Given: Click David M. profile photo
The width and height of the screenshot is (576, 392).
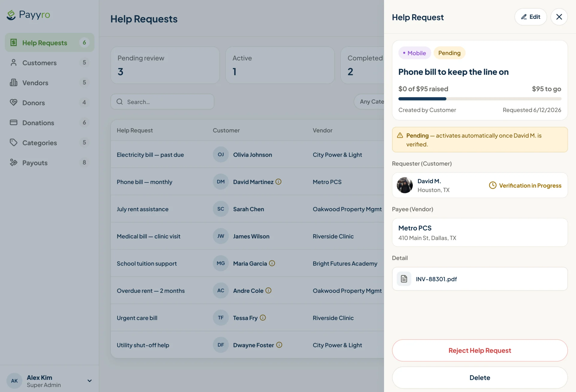Looking at the screenshot, I should pos(405,185).
